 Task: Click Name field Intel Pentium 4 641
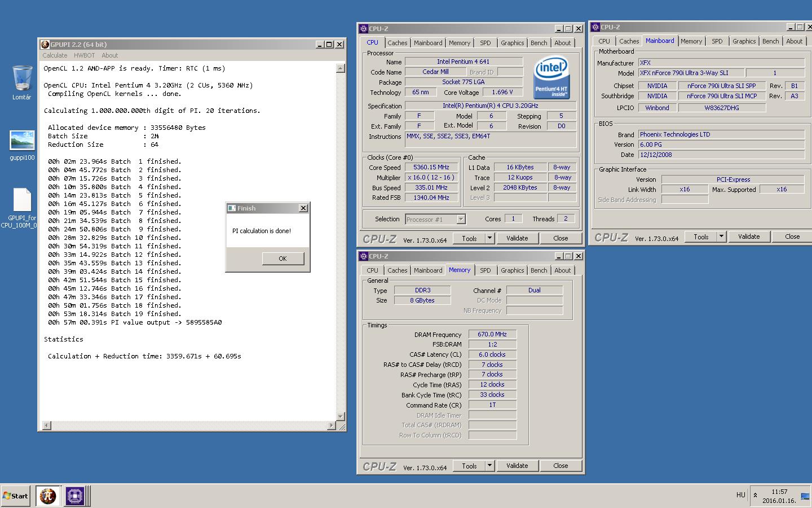464,62
